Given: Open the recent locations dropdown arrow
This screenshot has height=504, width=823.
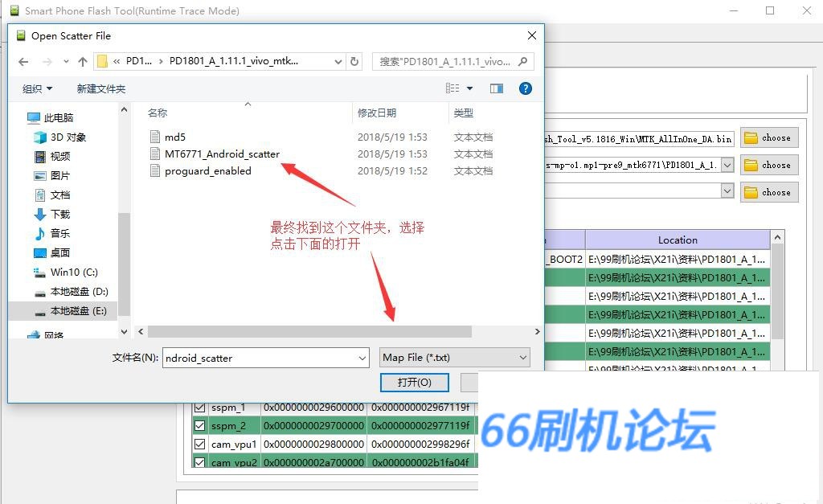Looking at the screenshot, I should pos(66,62).
